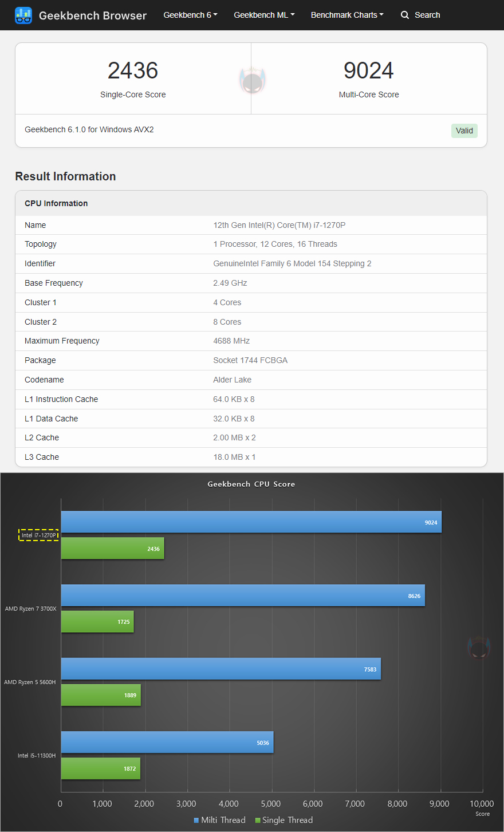Click the 10,000 axis tick label
The height and width of the screenshot is (832, 504).
pos(482,804)
